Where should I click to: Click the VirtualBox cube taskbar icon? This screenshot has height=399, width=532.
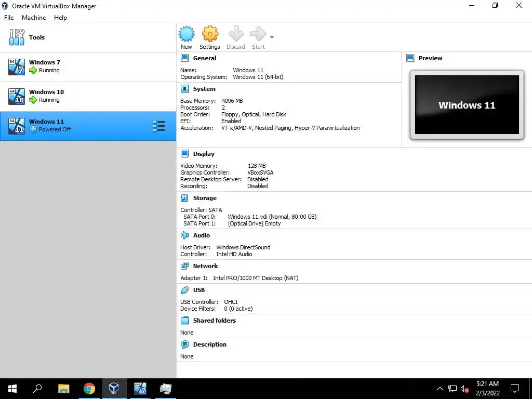(114, 389)
